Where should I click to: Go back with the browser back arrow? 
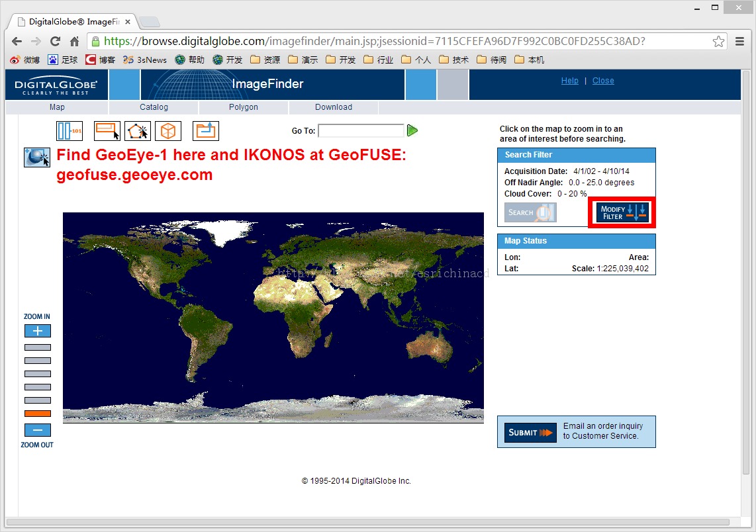click(17, 42)
